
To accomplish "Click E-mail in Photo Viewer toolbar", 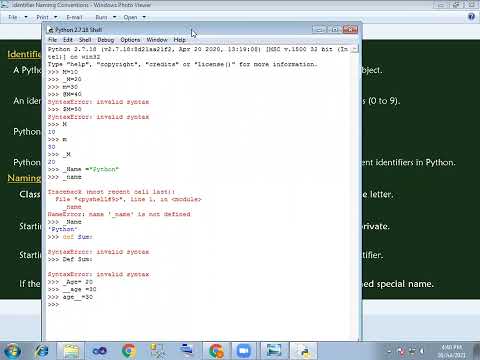I will click(74, 17).
